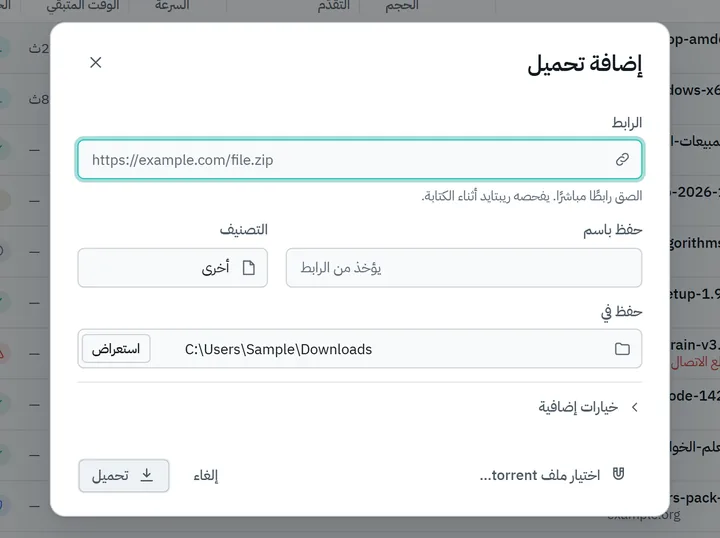Click the استعراض browse button
Image resolution: width=720 pixels, height=538 pixels.
116,349
